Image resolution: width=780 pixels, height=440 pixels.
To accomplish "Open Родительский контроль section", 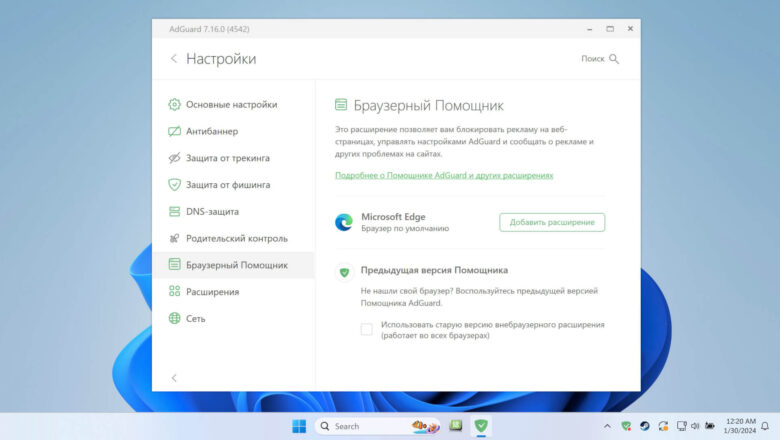I will coord(237,238).
